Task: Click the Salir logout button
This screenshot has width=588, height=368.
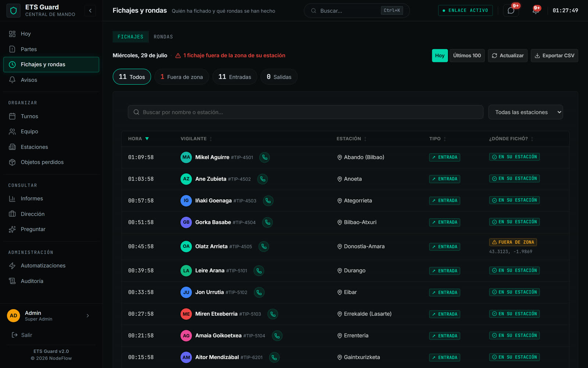Action: pos(22,335)
